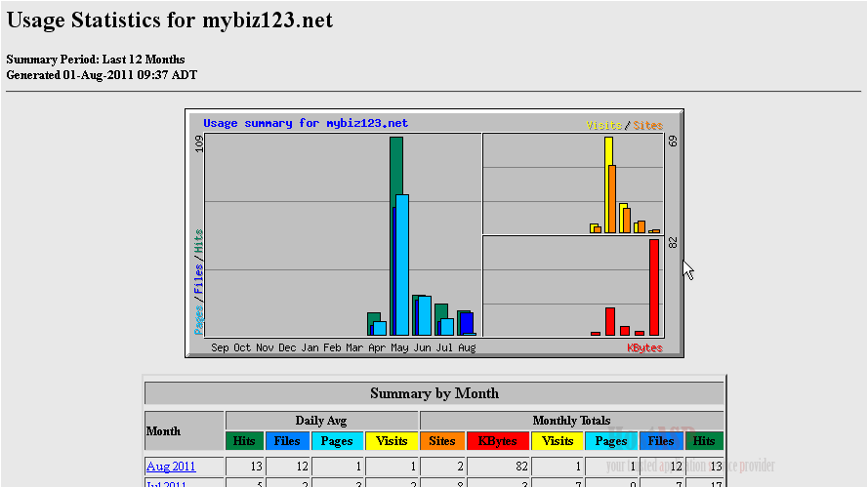
Task: Click the Daily Avg group header
Action: [322, 421]
